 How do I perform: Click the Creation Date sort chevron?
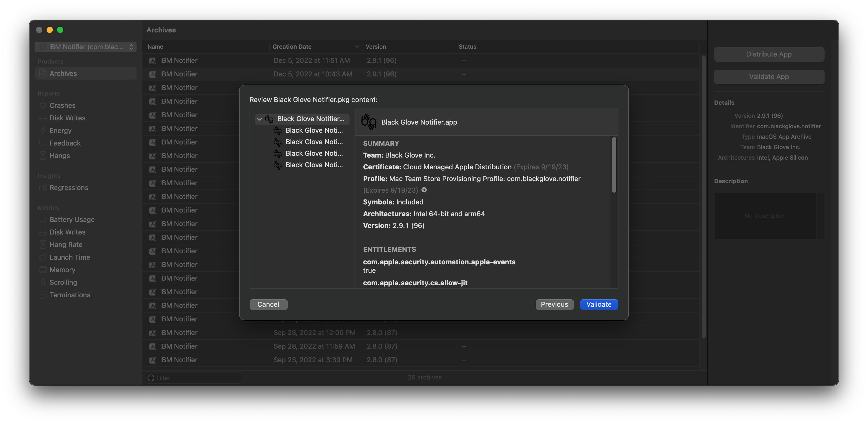357,47
